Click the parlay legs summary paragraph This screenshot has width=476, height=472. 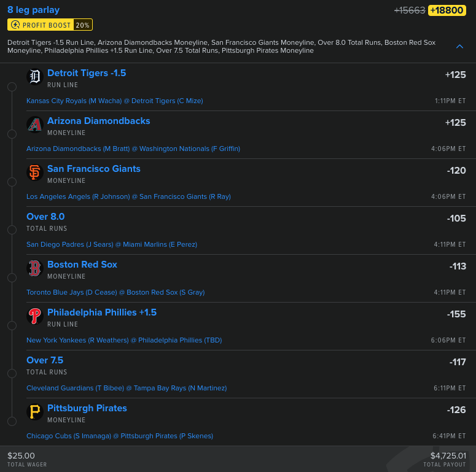pos(222,47)
